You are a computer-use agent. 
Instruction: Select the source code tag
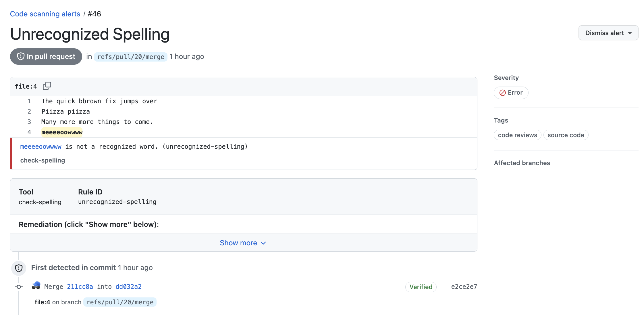565,135
